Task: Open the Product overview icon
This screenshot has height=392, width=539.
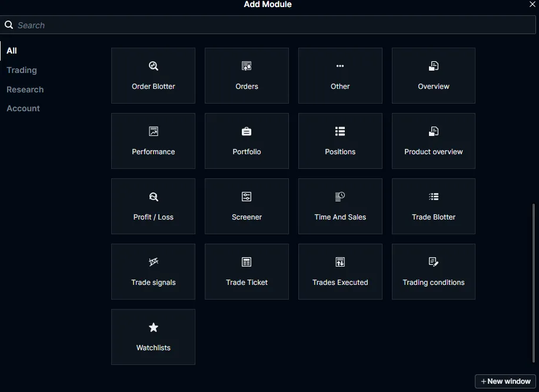Action: 434,131
